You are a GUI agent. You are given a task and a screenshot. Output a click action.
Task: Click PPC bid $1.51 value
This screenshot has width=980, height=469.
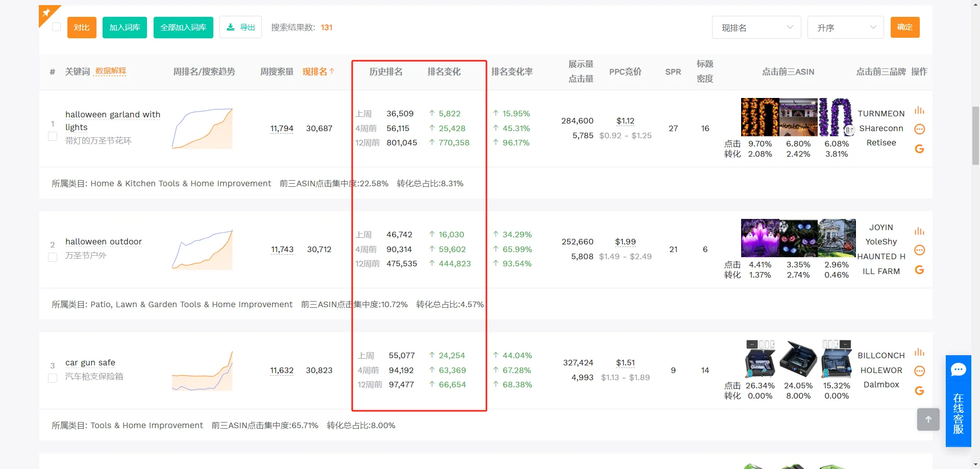625,363
